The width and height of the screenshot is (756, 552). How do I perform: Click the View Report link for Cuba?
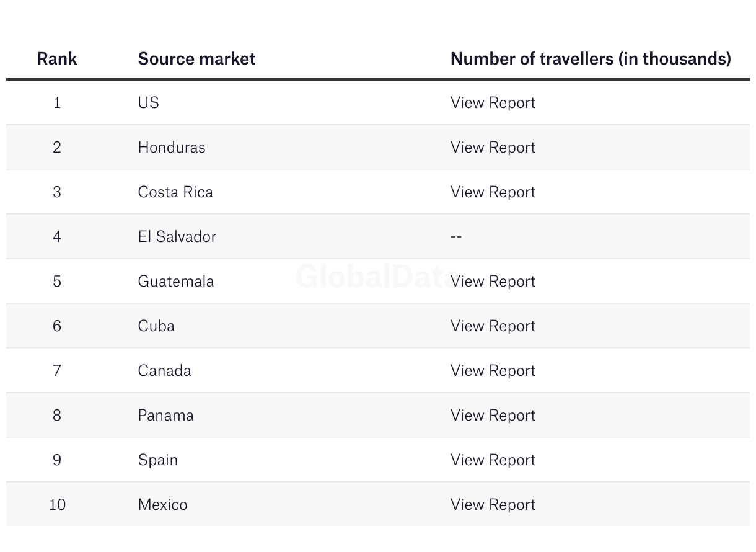pyautogui.click(x=493, y=326)
